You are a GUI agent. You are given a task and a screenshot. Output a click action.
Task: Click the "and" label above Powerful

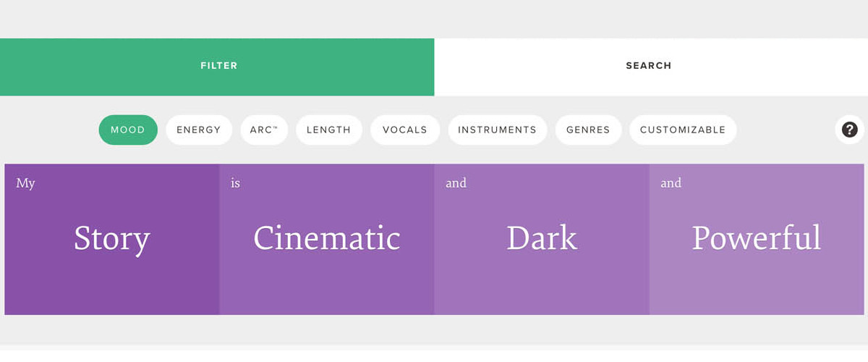coord(671,183)
